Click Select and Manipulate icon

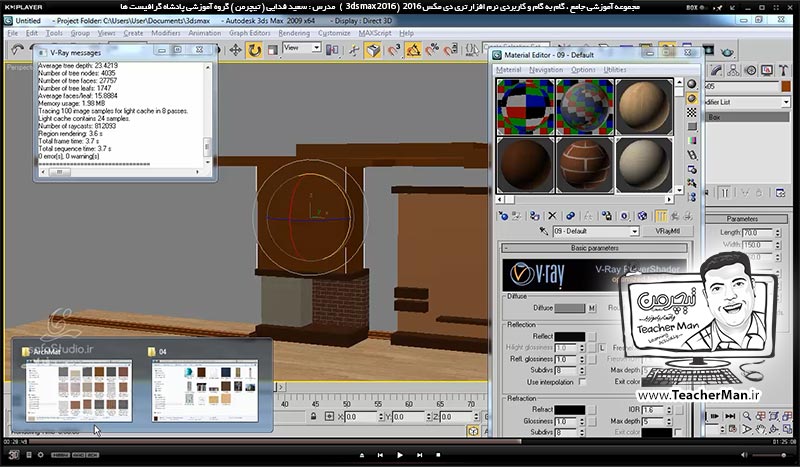click(x=354, y=50)
